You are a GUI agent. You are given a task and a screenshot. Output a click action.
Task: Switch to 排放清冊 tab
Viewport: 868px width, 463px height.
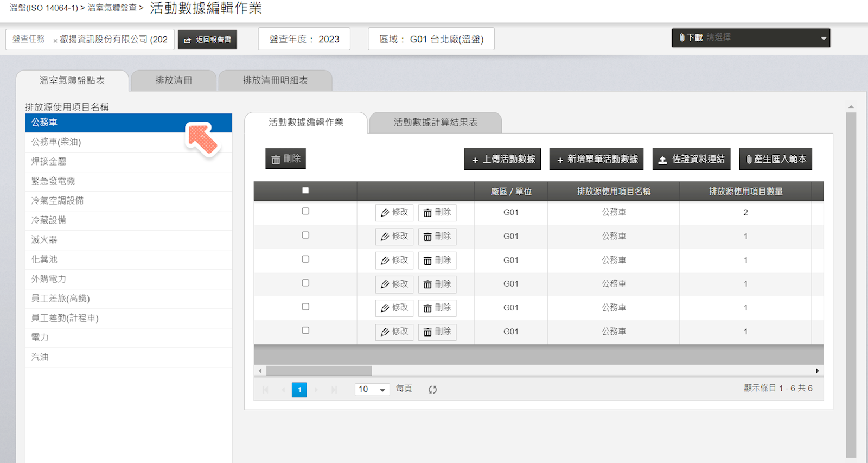[174, 80]
